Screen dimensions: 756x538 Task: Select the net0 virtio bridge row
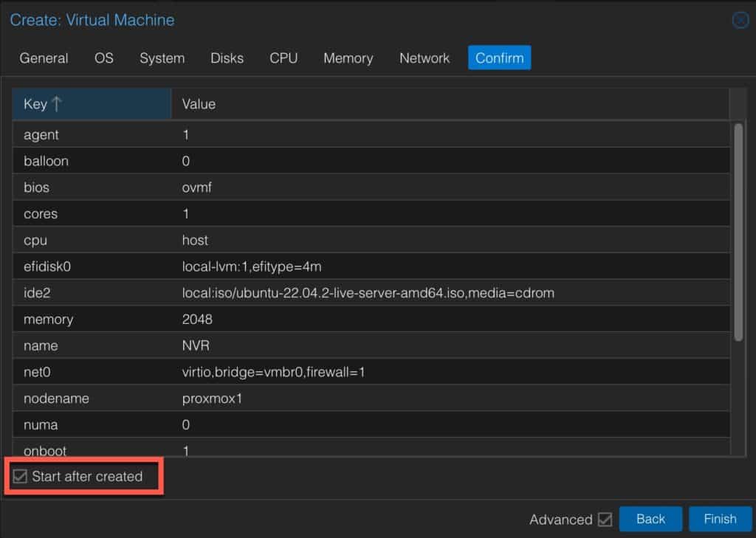coord(371,372)
